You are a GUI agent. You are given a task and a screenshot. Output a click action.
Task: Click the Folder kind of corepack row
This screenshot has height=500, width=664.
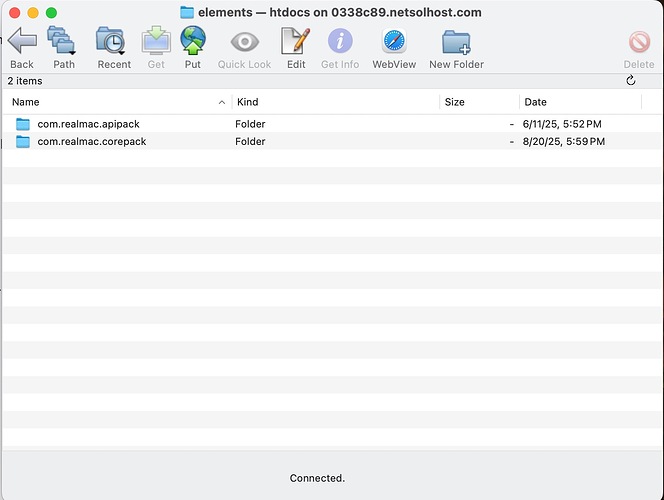tap(250, 141)
